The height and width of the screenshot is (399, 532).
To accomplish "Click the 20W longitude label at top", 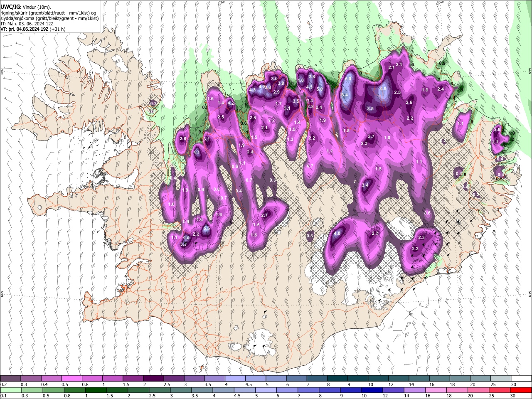I will 221,2.
